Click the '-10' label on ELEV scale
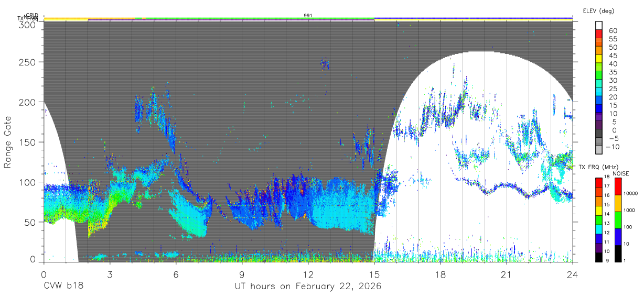The height and width of the screenshot is (297, 644). click(613, 147)
